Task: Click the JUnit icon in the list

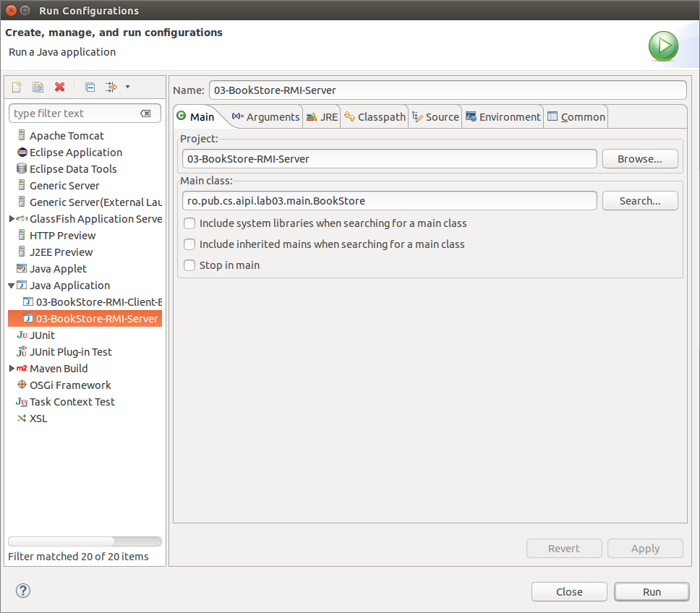Action: tap(22, 335)
